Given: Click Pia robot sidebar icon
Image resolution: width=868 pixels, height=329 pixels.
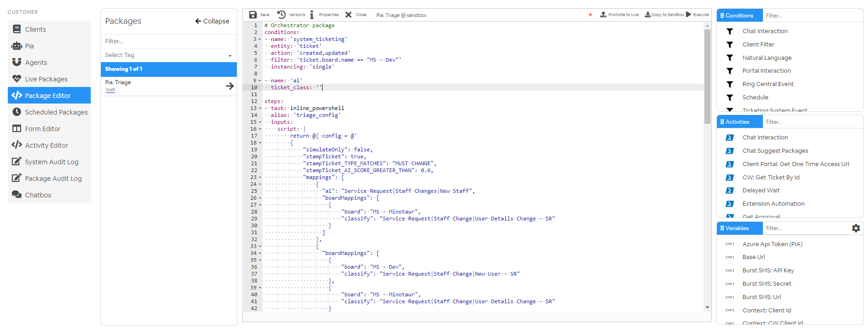Looking at the screenshot, I should coord(17,46).
